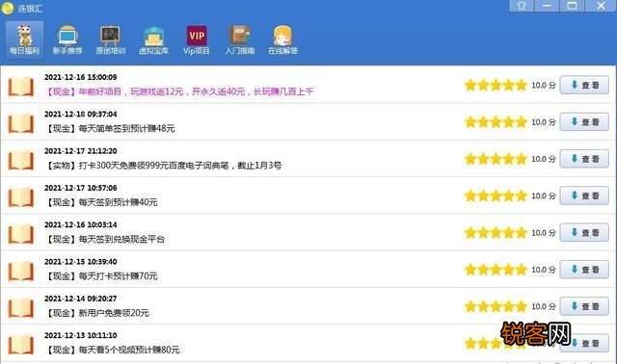Click 查看 for 打卡300天免费领999元 entry
617x364 pixels.
pyautogui.click(x=584, y=159)
